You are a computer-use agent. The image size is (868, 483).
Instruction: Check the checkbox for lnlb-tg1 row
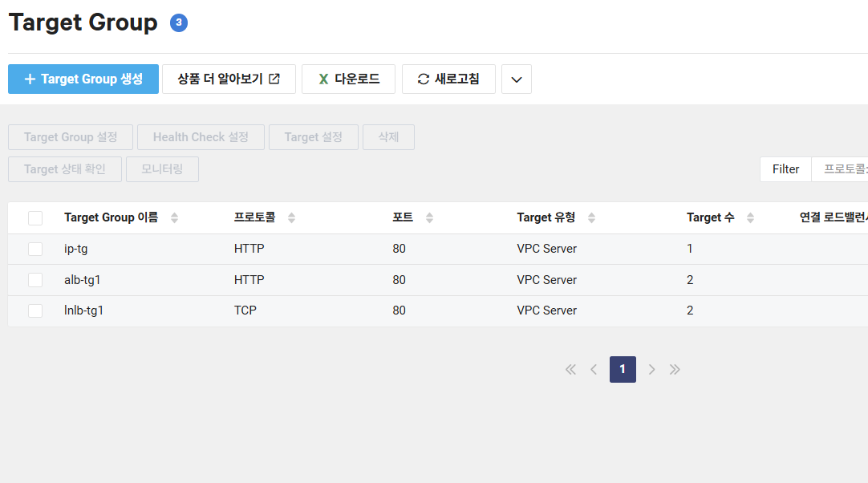tap(35, 310)
